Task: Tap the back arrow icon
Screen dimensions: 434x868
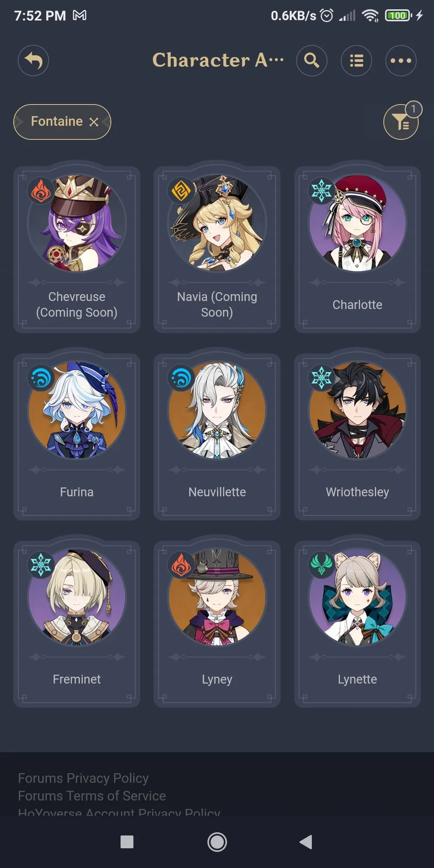Action: coord(33,60)
